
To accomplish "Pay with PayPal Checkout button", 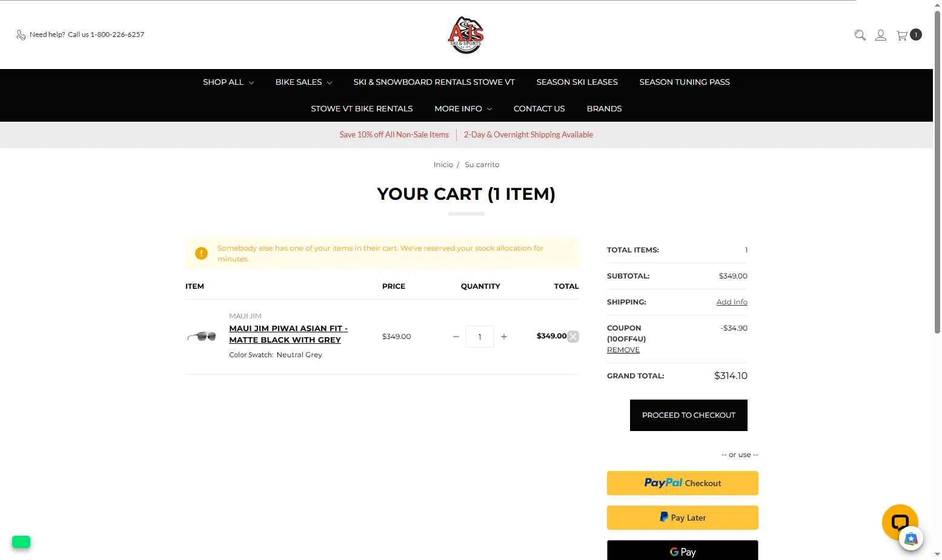I will [683, 483].
